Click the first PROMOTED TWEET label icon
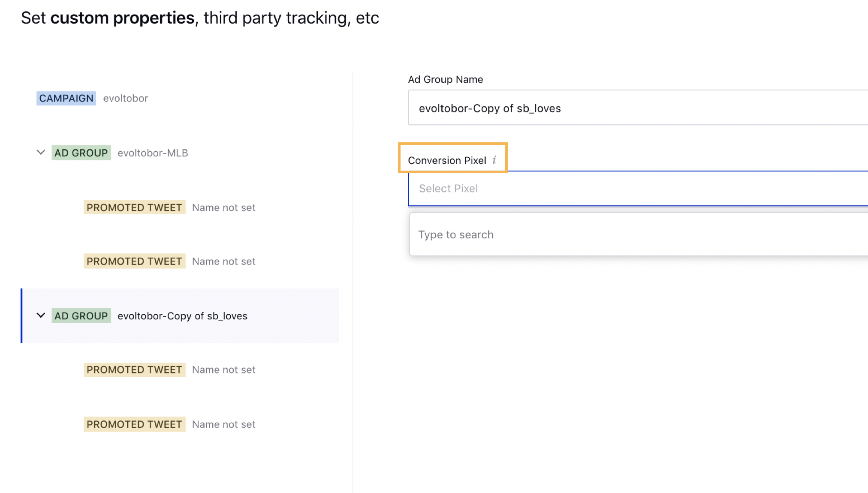Image resolution: width=868 pixels, height=493 pixels. [x=133, y=207]
